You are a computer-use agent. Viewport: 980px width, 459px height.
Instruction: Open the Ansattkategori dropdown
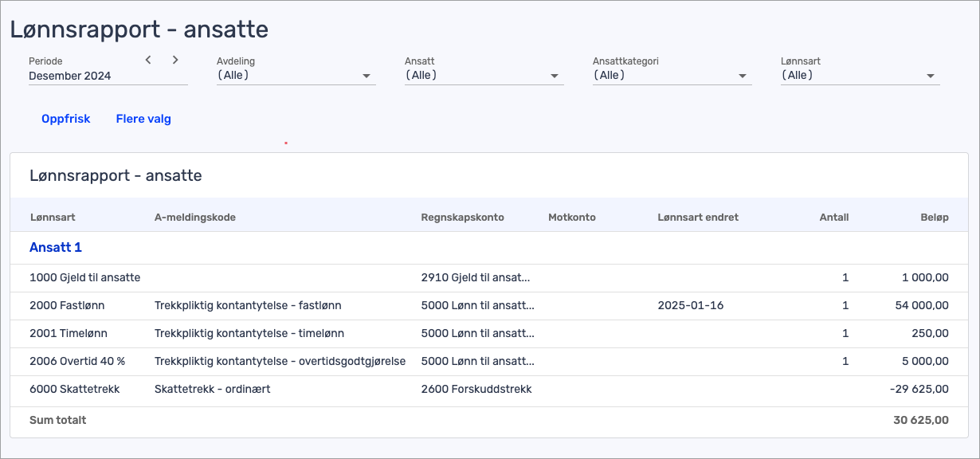tap(671, 76)
